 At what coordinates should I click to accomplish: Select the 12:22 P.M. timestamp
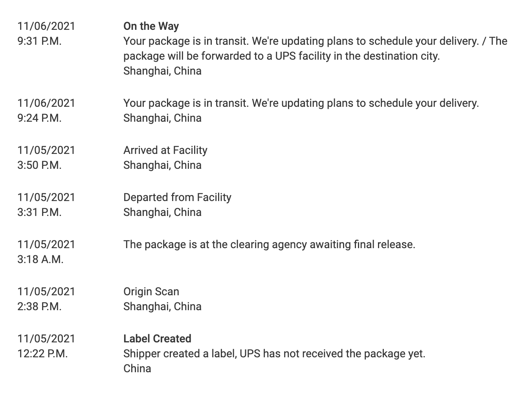pyautogui.click(x=42, y=354)
